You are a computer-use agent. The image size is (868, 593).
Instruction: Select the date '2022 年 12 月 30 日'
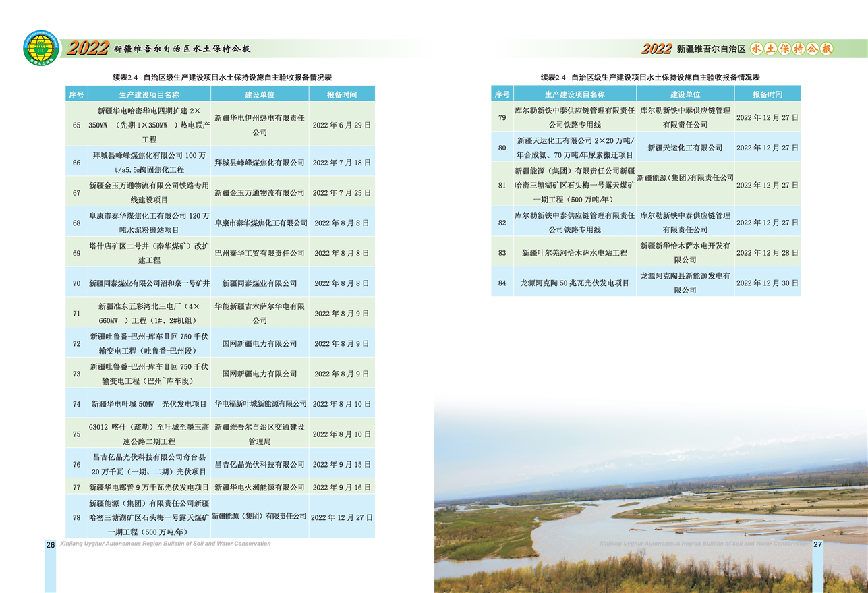(x=768, y=283)
